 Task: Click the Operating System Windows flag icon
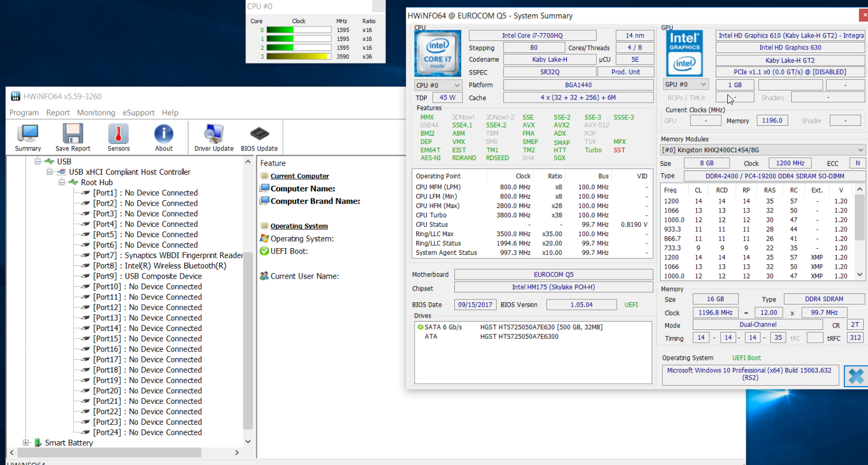pyautogui.click(x=264, y=238)
